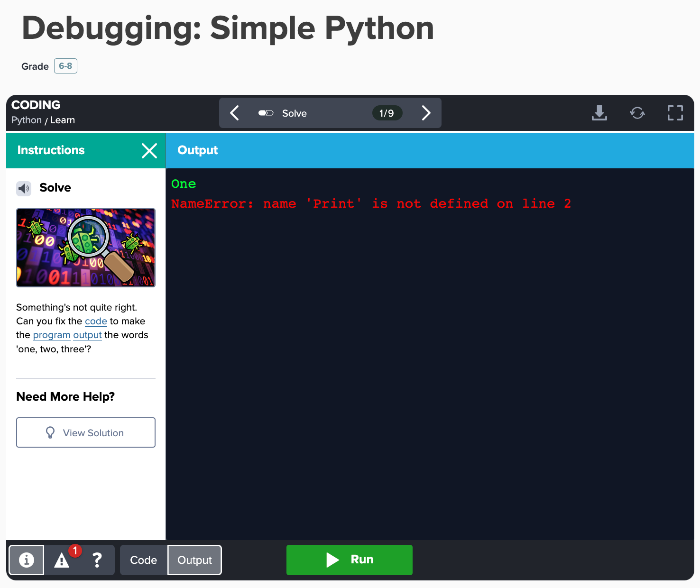Enter fullscreen mode icon
The image size is (700, 588).
pos(675,113)
